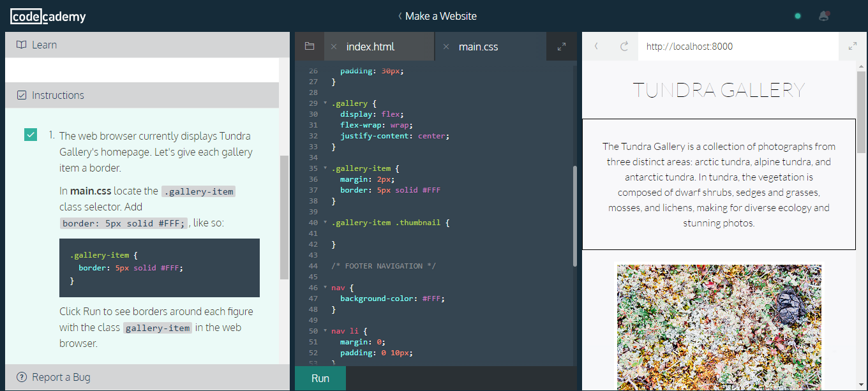
Task: Collapse the nav li rule fold arrow
Action: pos(325,331)
